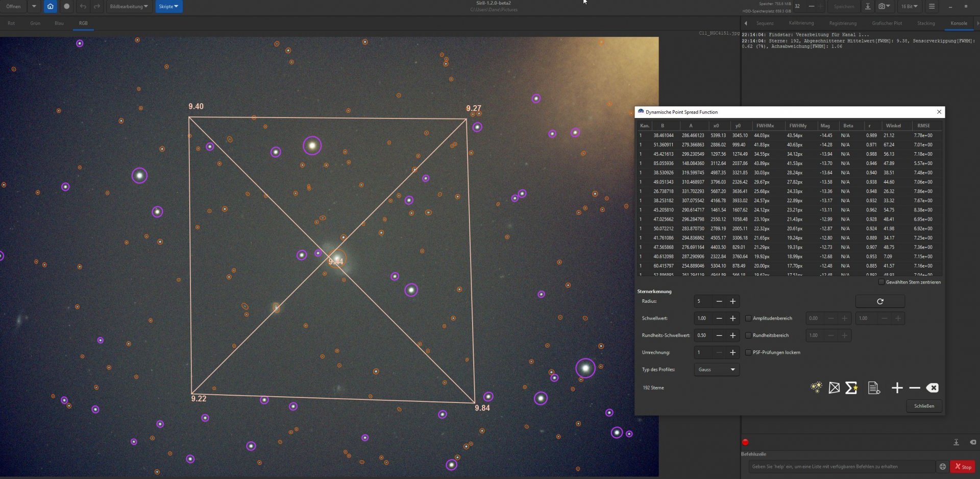
Task: Select the table row with Mag -13.94
Action: (789, 154)
